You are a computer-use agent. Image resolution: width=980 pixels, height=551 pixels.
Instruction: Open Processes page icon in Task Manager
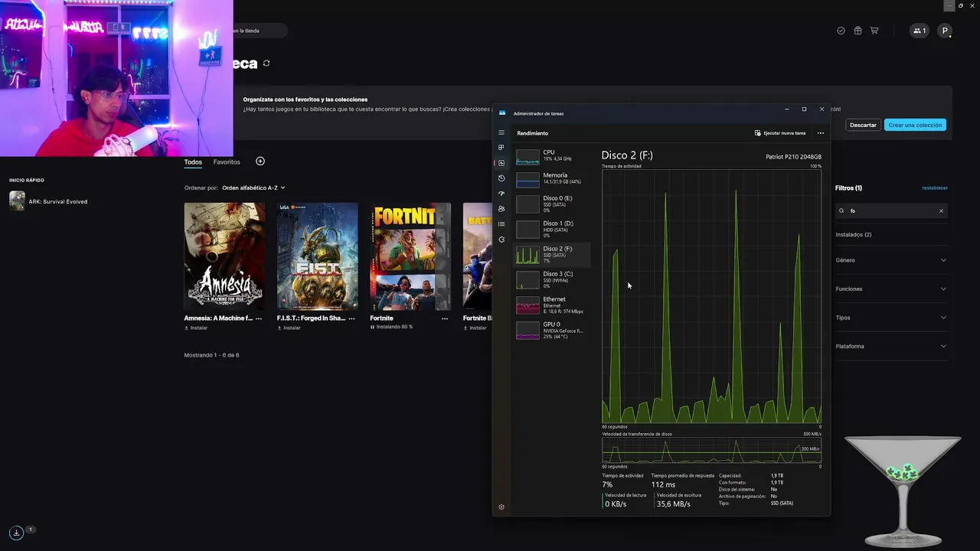click(501, 148)
